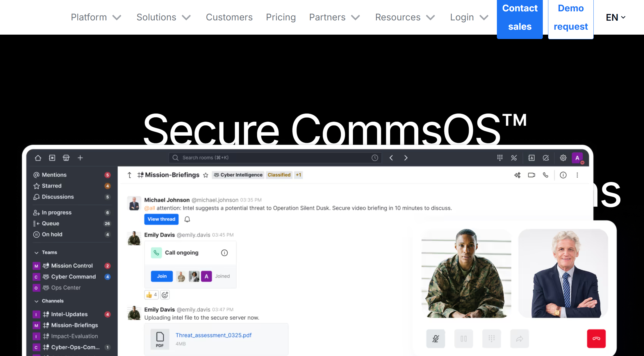Click the thumbs up reaction
This screenshot has width=644, height=356.
click(x=151, y=295)
